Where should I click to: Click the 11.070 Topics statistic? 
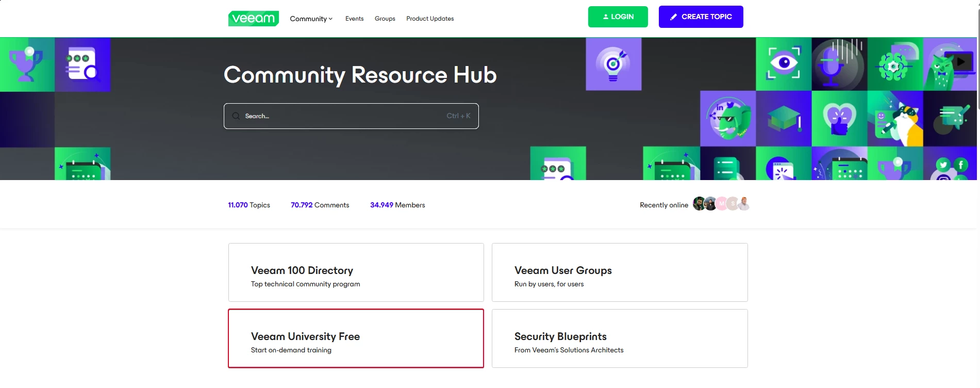(249, 205)
